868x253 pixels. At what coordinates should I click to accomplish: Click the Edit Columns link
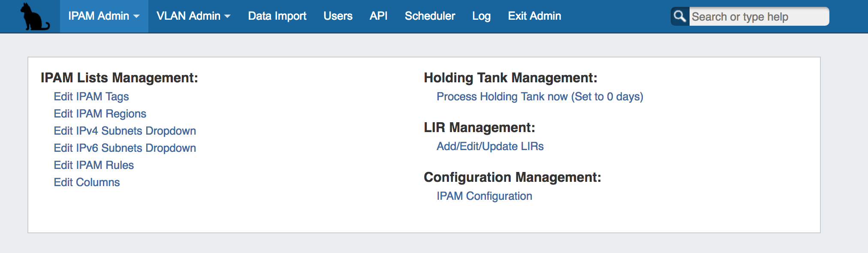click(87, 182)
